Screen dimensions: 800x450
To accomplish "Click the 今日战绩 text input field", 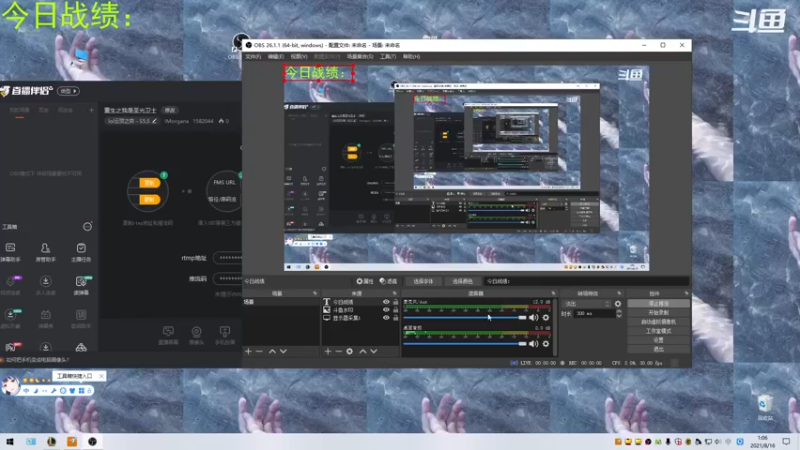I will click(x=586, y=281).
